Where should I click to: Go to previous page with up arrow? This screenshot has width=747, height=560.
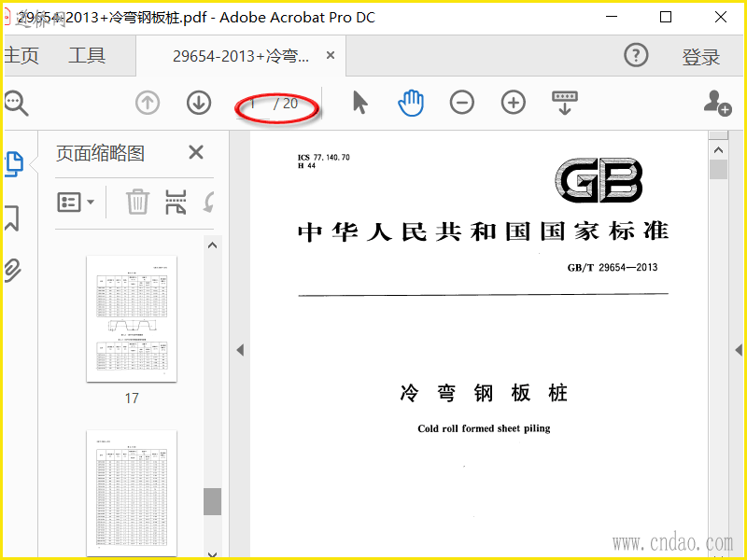(x=148, y=103)
